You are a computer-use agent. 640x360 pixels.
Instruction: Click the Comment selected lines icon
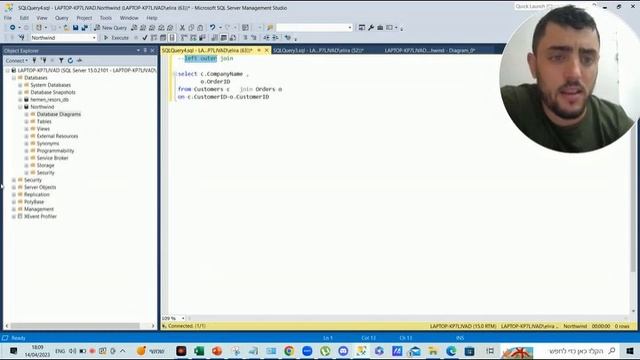245,38
